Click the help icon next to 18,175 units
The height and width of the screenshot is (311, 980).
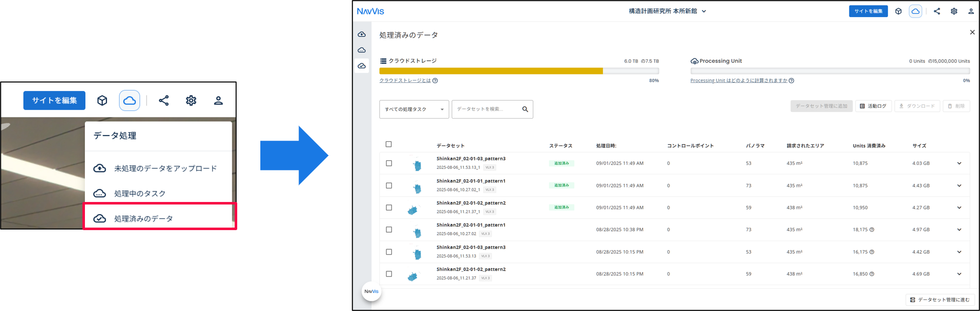[x=872, y=230]
